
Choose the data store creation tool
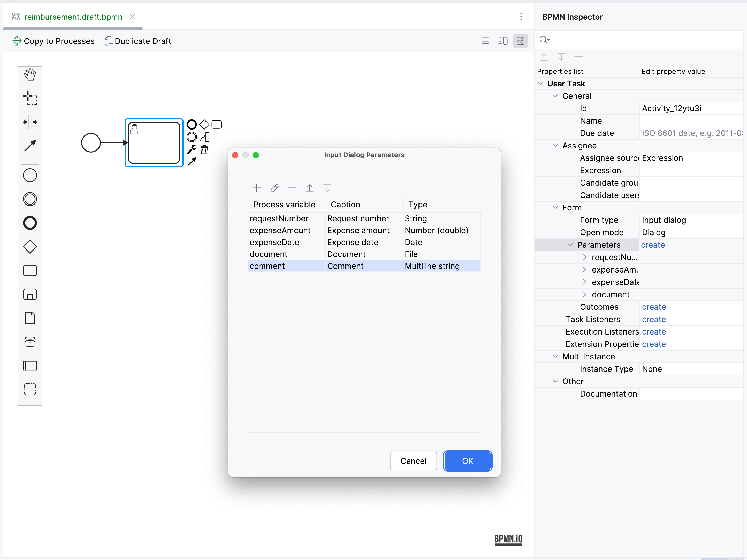(30, 342)
